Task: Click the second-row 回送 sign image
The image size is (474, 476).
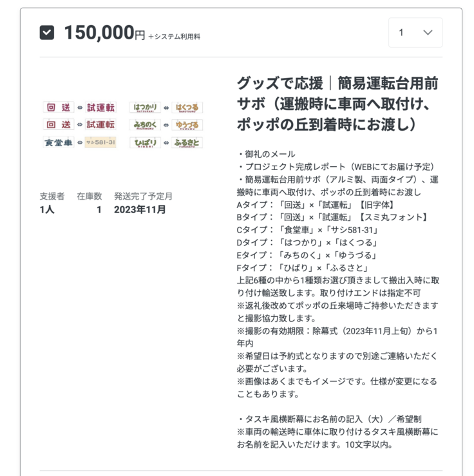Action: click(x=59, y=125)
